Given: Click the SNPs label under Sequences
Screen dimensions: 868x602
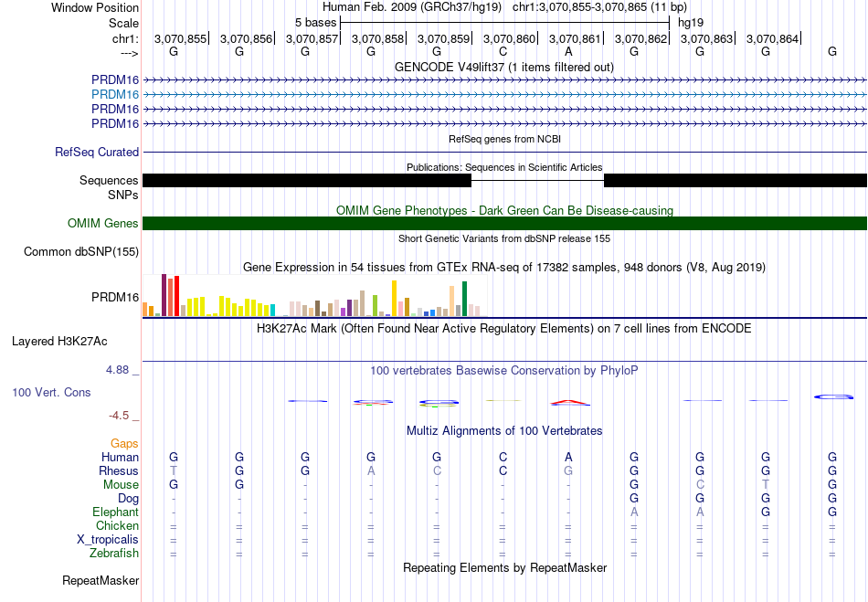Looking at the screenshot, I should point(123,195).
